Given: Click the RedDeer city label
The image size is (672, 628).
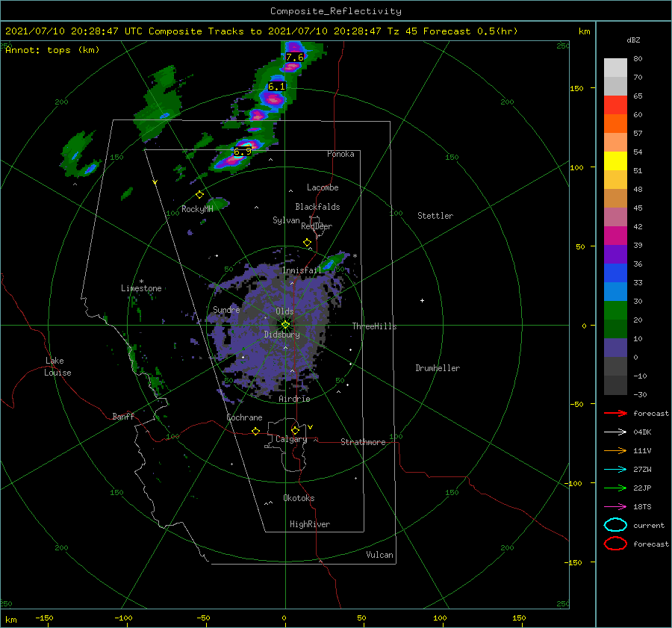Looking at the screenshot, I should click(x=317, y=226).
